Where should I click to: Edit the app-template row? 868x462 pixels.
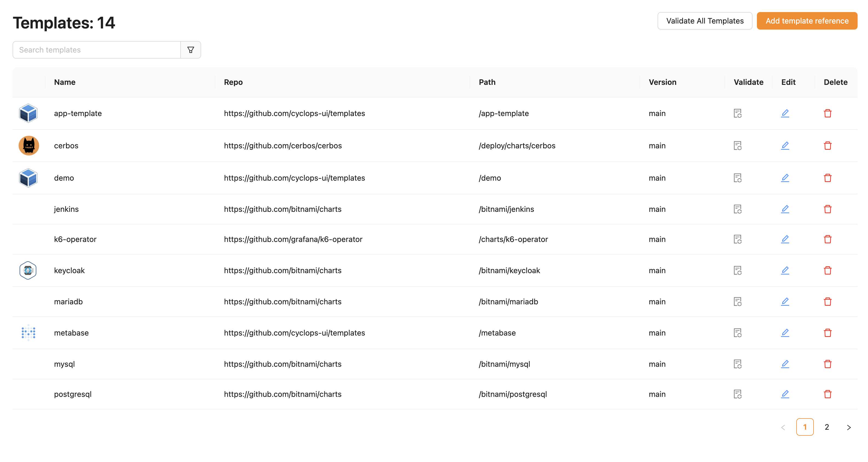(785, 113)
